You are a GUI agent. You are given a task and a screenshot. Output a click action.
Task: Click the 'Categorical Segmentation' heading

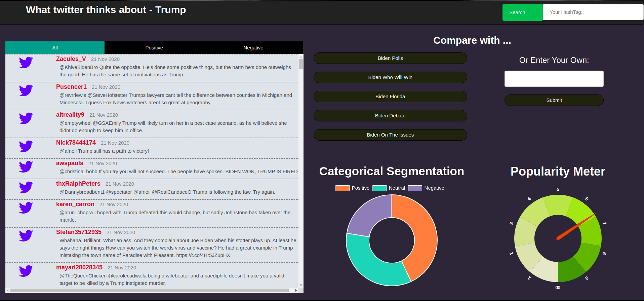(x=392, y=172)
